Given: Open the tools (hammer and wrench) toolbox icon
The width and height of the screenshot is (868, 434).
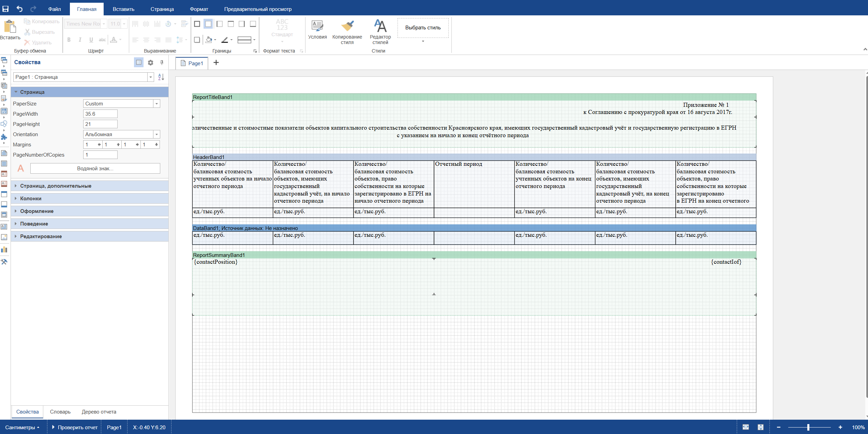Looking at the screenshot, I should click(4, 262).
